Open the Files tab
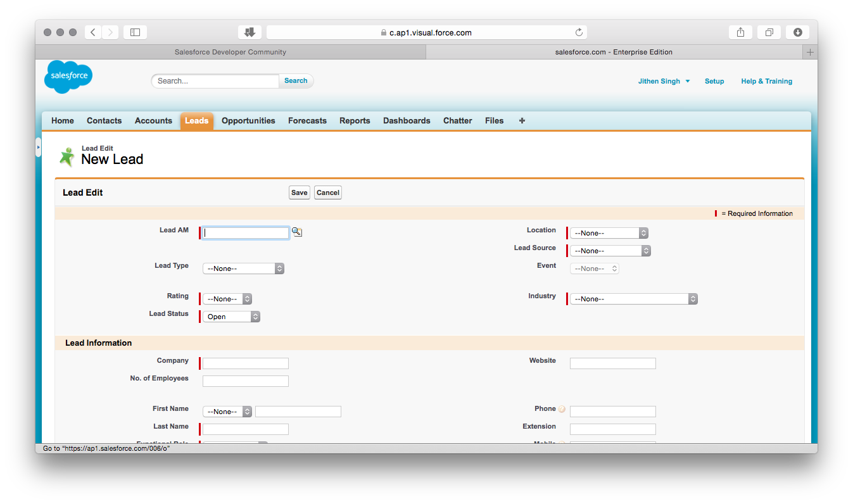The image size is (853, 504). [495, 120]
